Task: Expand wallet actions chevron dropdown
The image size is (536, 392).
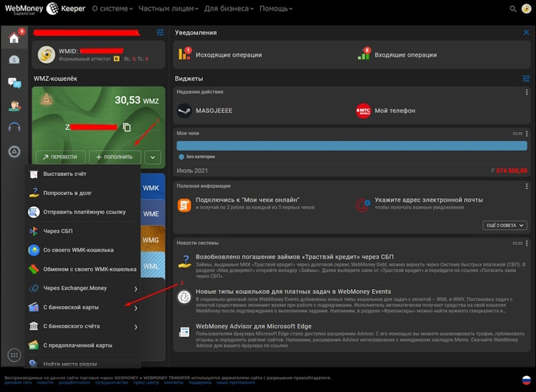Action: click(x=153, y=157)
